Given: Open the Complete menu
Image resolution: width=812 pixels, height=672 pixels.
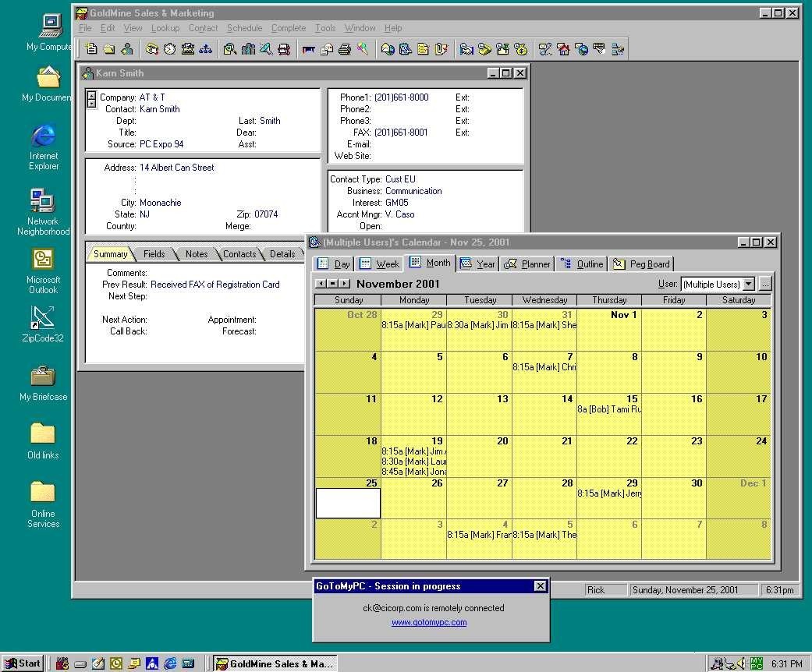Looking at the screenshot, I should pyautogui.click(x=289, y=28).
